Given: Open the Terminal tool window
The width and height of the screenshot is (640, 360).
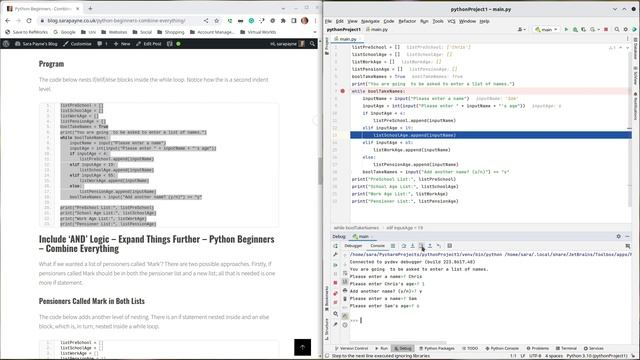Looking at the screenshot, I should (566, 348).
